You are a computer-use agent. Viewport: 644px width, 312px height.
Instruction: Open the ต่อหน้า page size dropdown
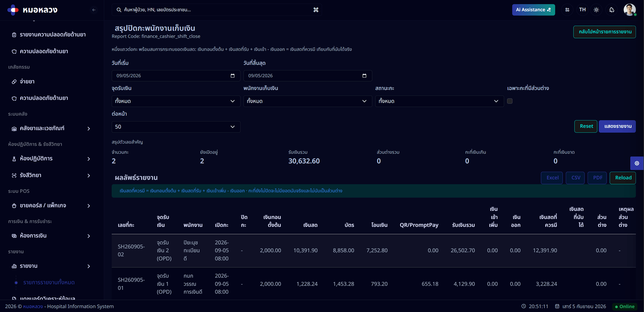(176, 127)
